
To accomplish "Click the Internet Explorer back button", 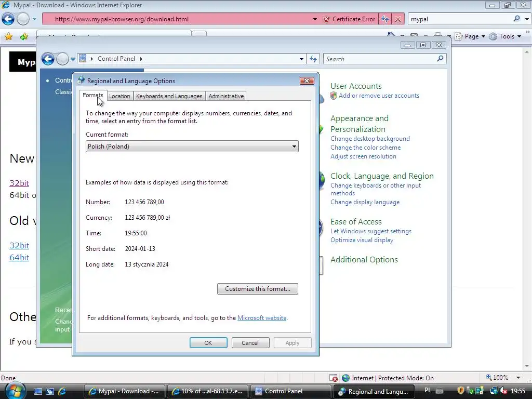I will tap(8, 19).
